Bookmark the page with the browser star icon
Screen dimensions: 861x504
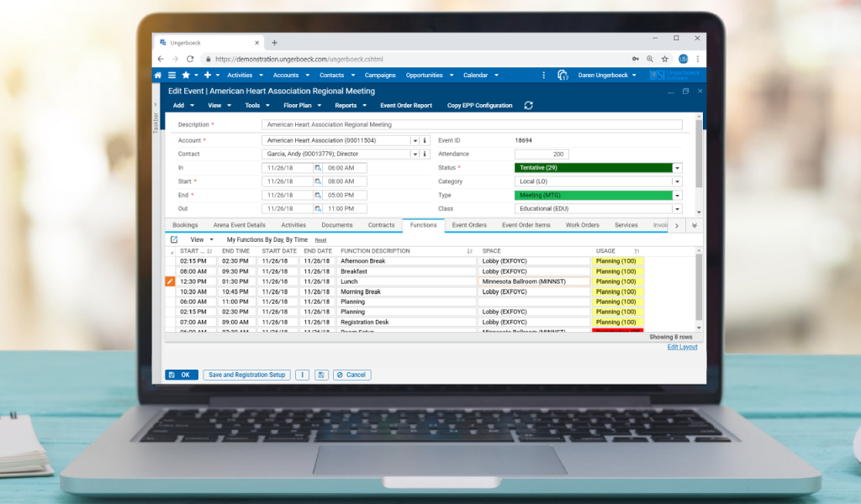(664, 59)
